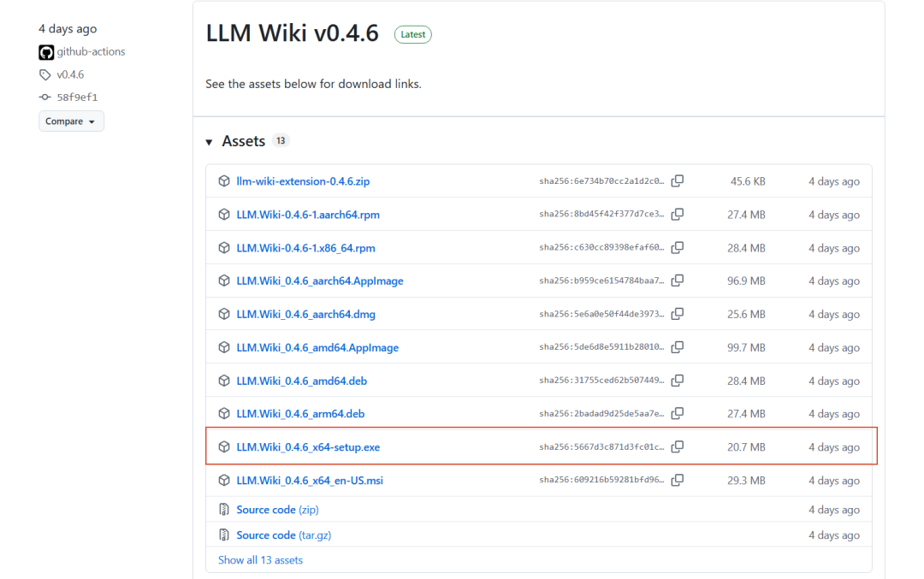Click the 29.3 MB file size
The width and height of the screenshot is (924, 579).
click(x=746, y=481)
